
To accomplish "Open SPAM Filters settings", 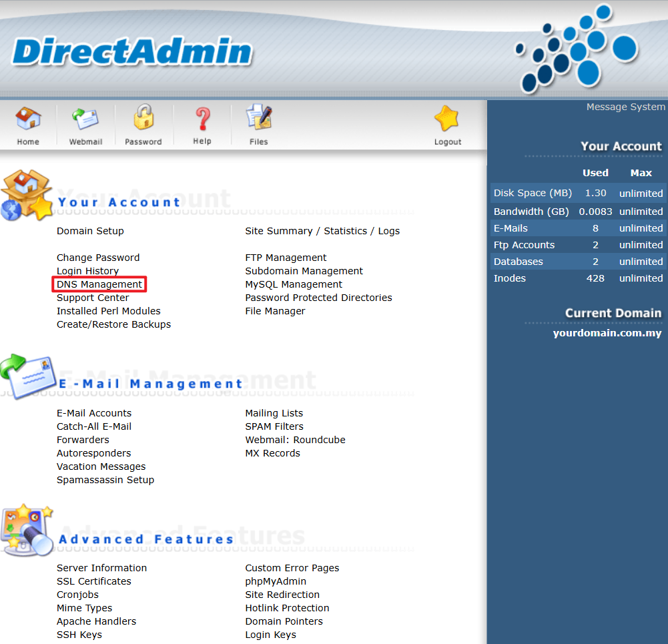I will click(x=274, y=426).
